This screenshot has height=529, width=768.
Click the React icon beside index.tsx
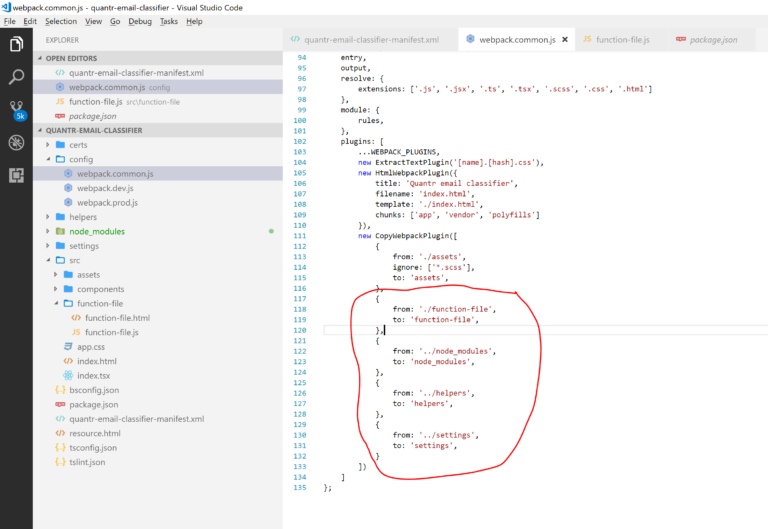(68, 375)
